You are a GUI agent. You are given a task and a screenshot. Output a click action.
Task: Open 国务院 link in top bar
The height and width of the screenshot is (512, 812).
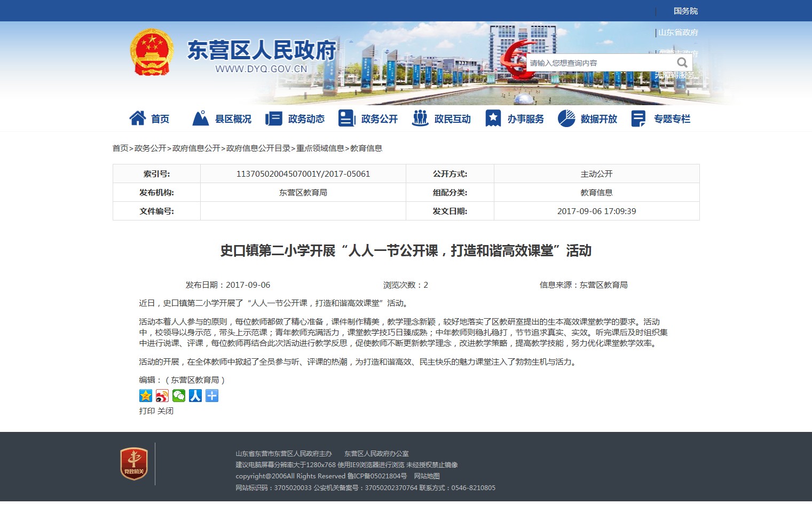[685, 11]
